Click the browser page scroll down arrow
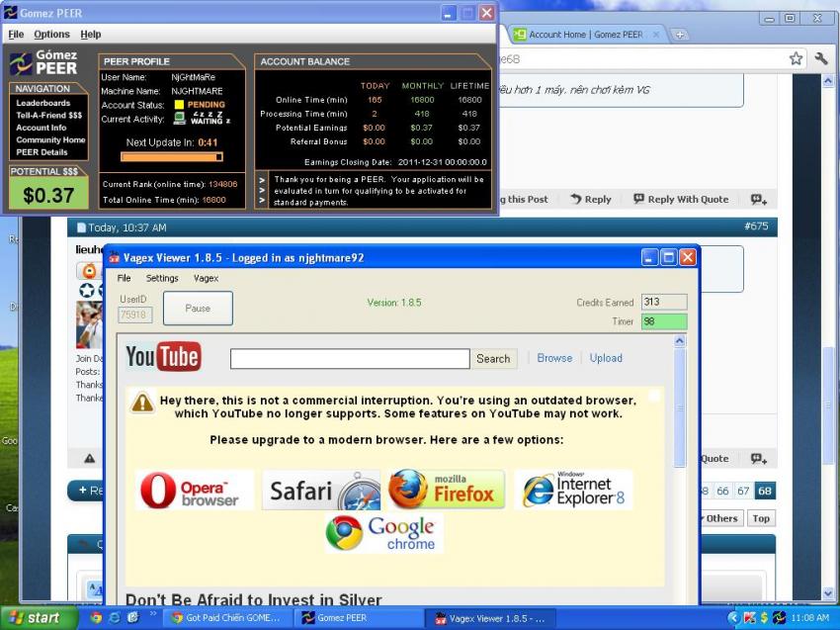 828,593
